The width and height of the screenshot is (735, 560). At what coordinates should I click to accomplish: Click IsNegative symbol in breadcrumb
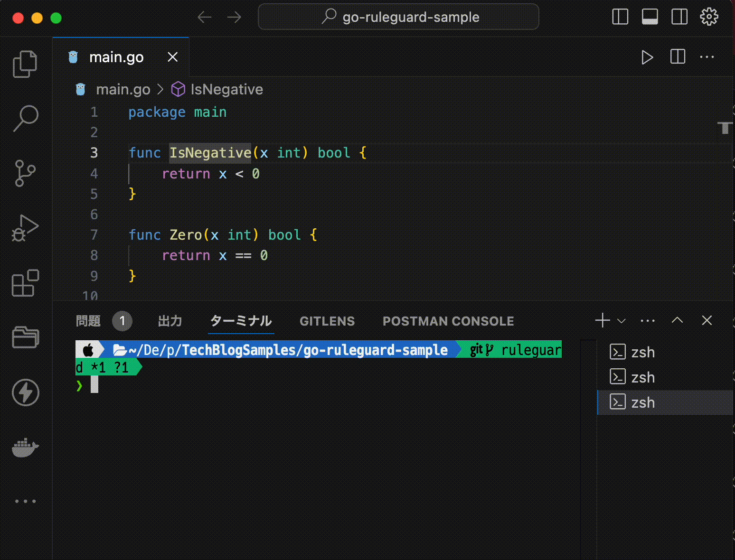[x=226, y=89]
